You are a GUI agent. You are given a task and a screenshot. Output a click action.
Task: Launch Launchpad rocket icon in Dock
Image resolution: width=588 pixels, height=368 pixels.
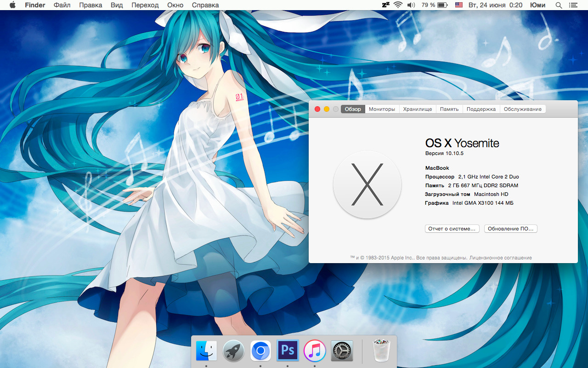pyautogui.click(x=233, y=351)
